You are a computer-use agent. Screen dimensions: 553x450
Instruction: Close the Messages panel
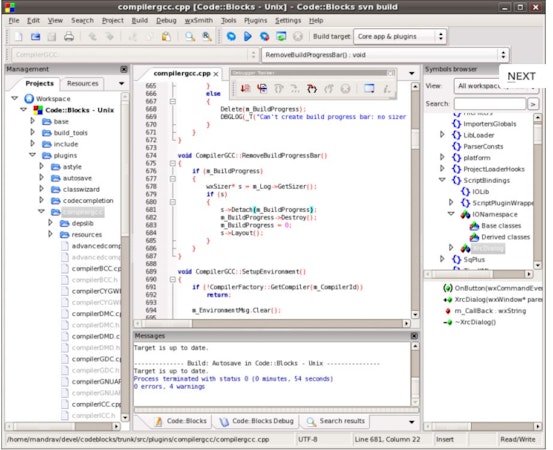(x=414, y=336)
